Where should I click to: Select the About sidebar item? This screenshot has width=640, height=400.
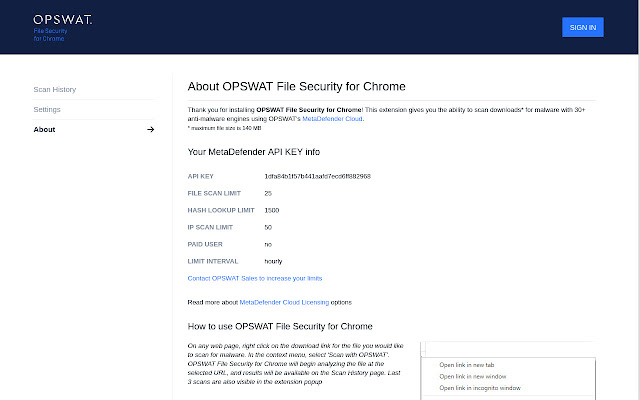coord(45,129)
